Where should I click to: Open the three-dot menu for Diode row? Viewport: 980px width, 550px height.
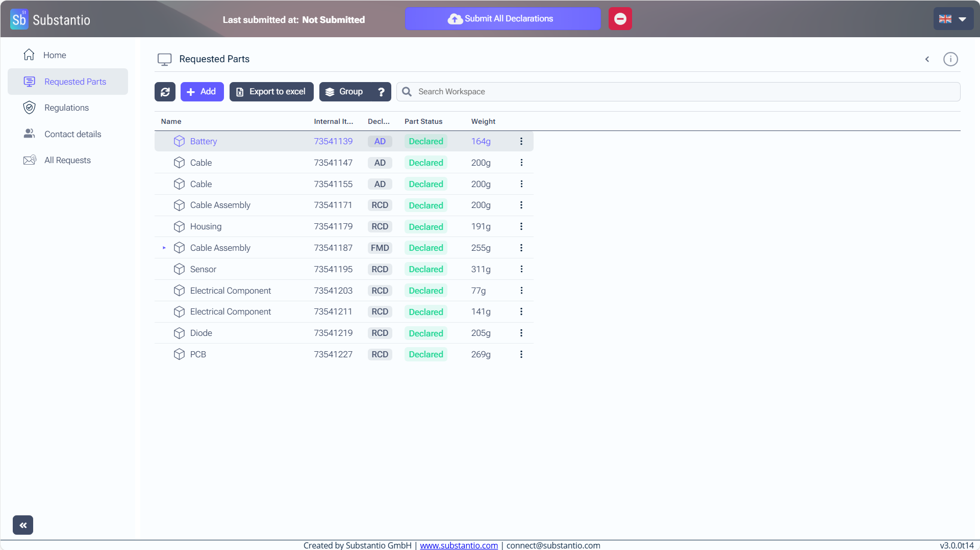[x=521, y=333]
